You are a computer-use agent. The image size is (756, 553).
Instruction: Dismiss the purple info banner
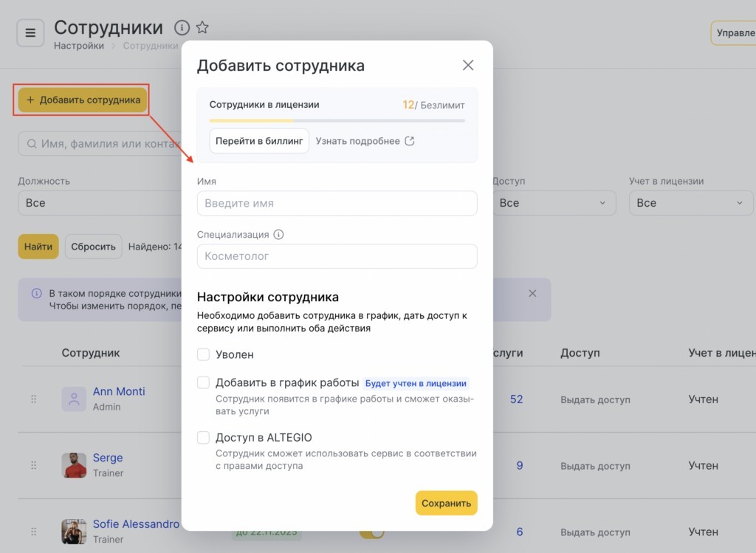pyautogui.click(x=532, y=293)
